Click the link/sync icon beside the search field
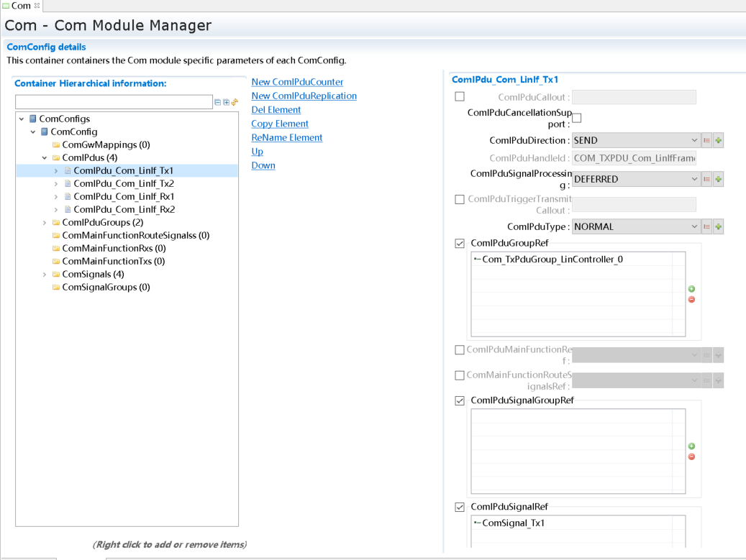Screen dimensions: 746x560 pos(235,103)
